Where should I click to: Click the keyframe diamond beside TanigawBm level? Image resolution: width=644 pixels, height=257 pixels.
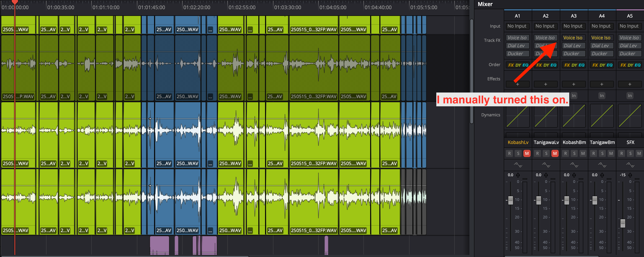[602, 175]
